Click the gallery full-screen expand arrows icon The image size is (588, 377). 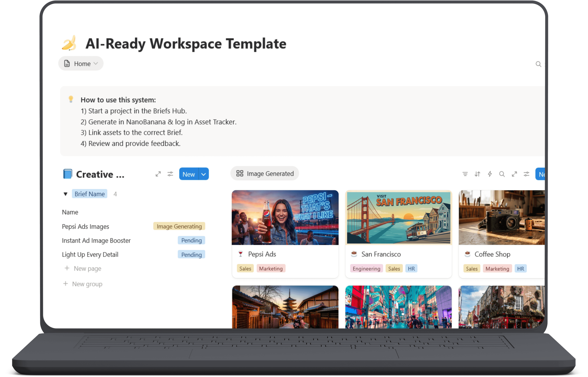point(514,174)
